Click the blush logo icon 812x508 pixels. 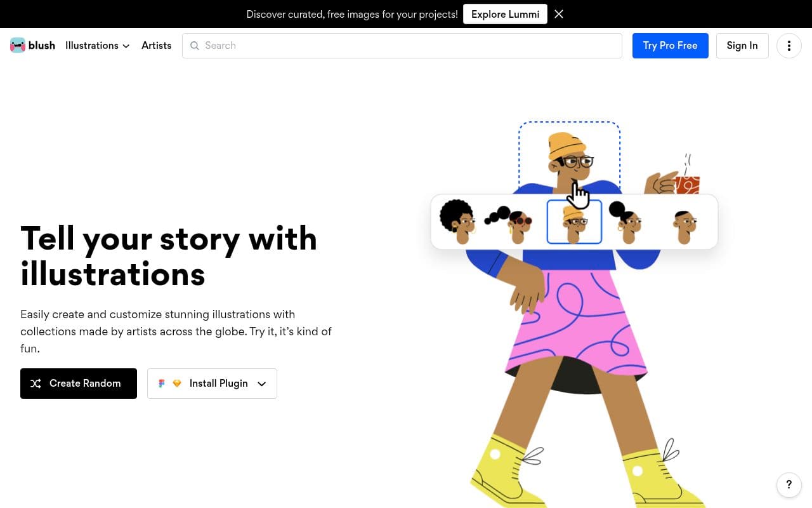coord(18,45)
